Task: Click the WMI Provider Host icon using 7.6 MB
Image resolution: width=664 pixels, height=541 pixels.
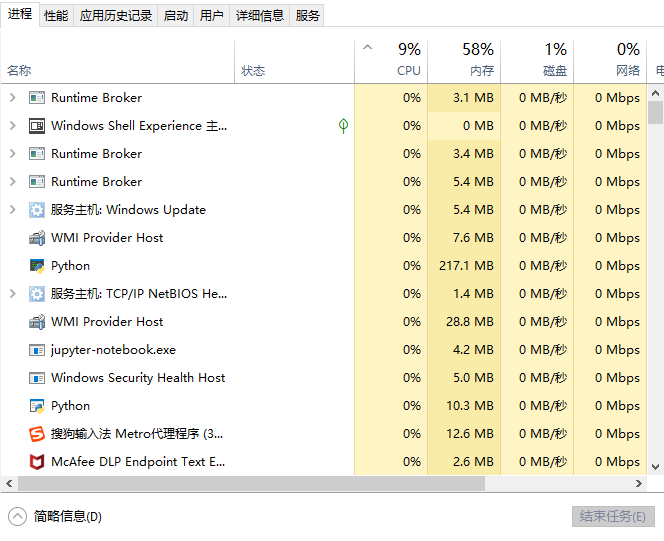Action: 37,238
